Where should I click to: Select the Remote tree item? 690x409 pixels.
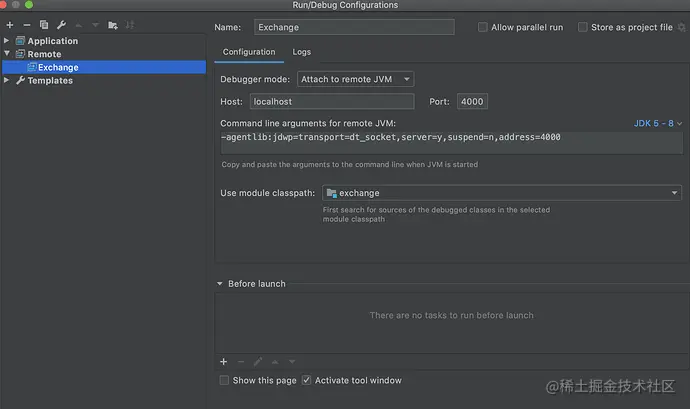[44, 54]
